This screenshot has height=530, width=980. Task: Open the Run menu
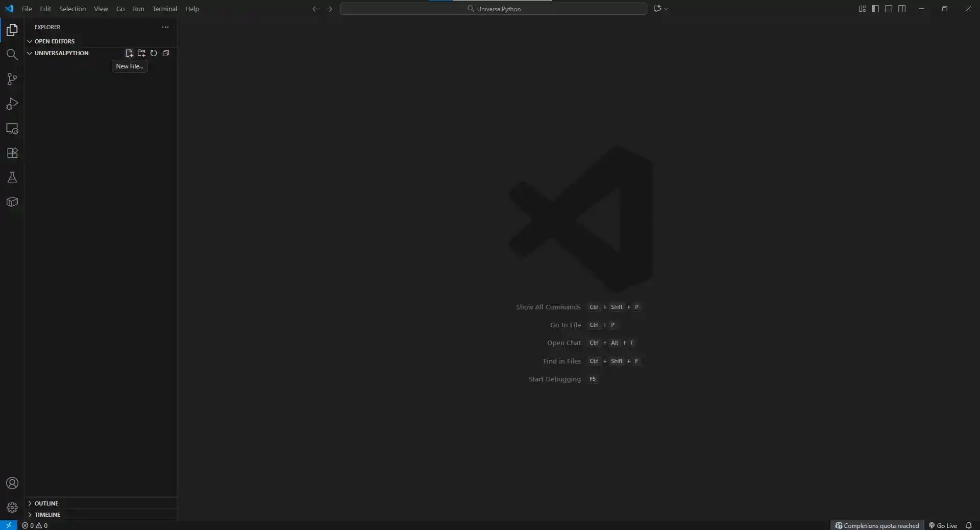[x=138, y=9]
